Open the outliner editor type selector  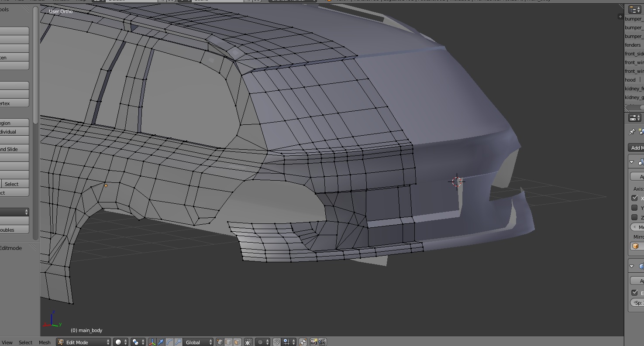(x=635, y=10)
